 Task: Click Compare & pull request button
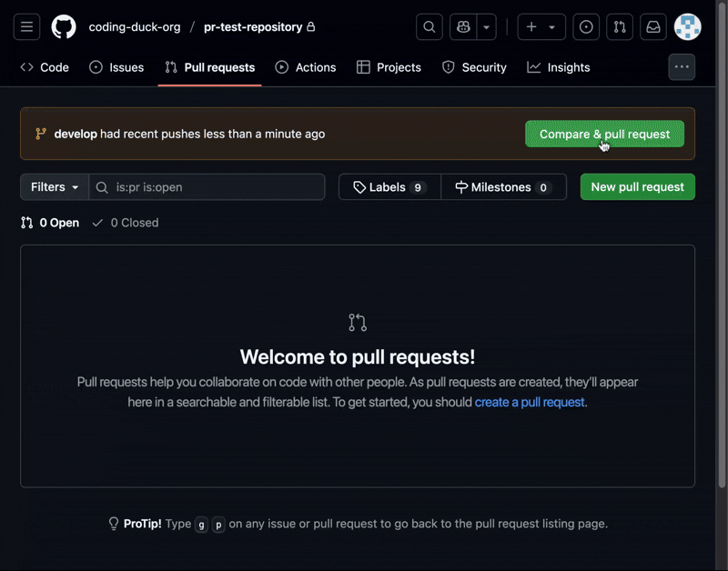point(604,134)
